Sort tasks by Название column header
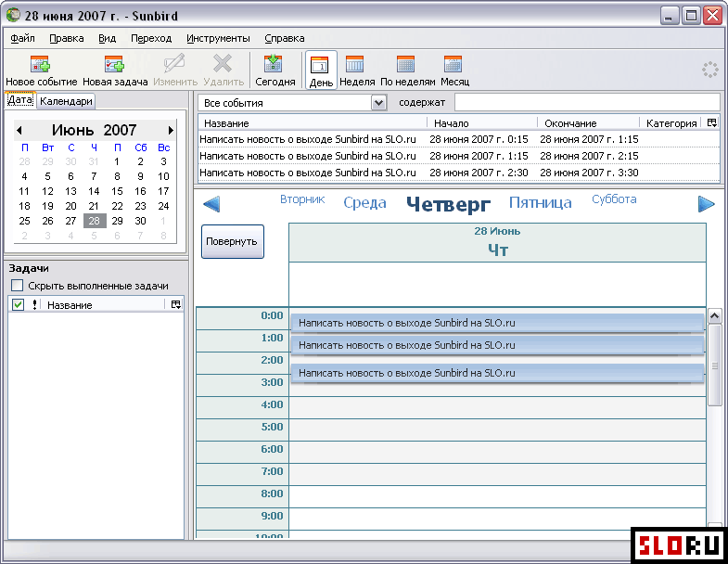Image resolution: width=728 pixels, height=564 pixels. point(105,305)
